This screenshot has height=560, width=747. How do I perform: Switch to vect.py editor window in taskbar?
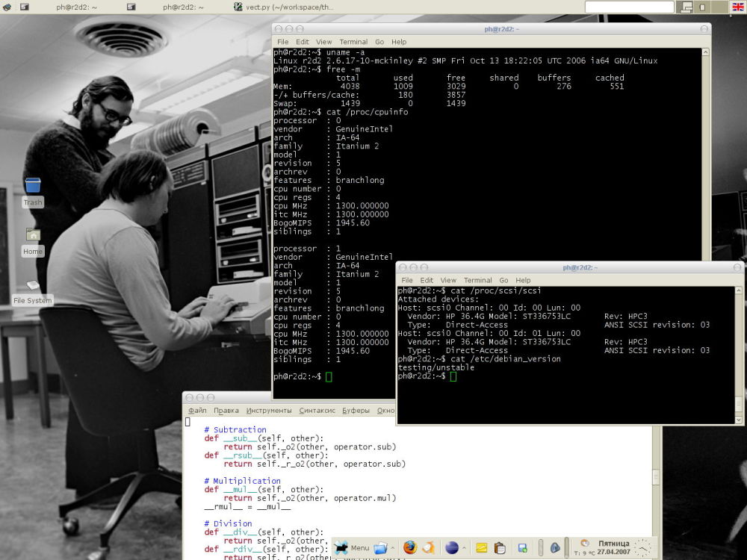point(284,7)
